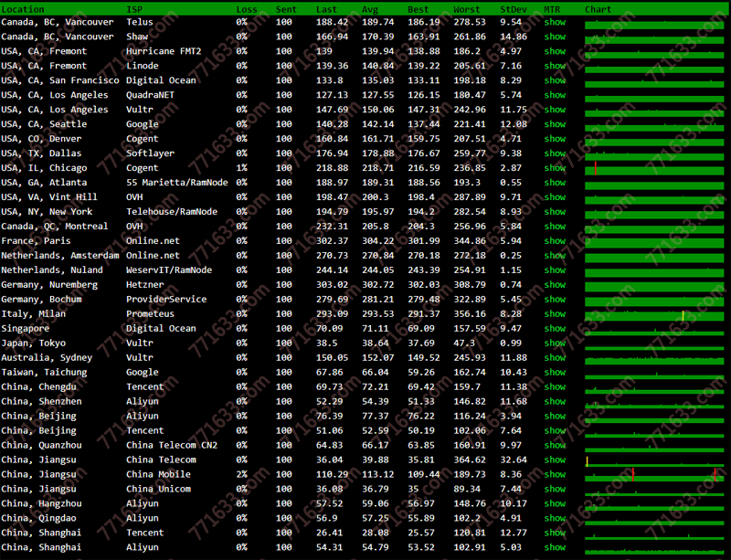Click the 'Sent' column header

click(x=286, y=9)
